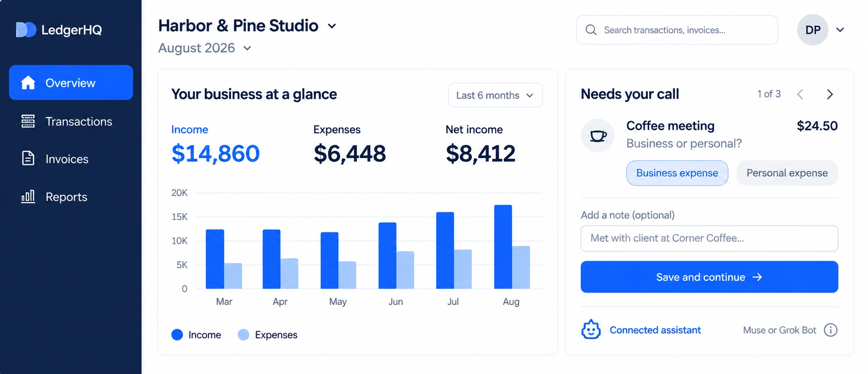The height and width of the screenshot is (374, 868).
Task: Click the Mar income bar in chart
Action: coord(215,259)
